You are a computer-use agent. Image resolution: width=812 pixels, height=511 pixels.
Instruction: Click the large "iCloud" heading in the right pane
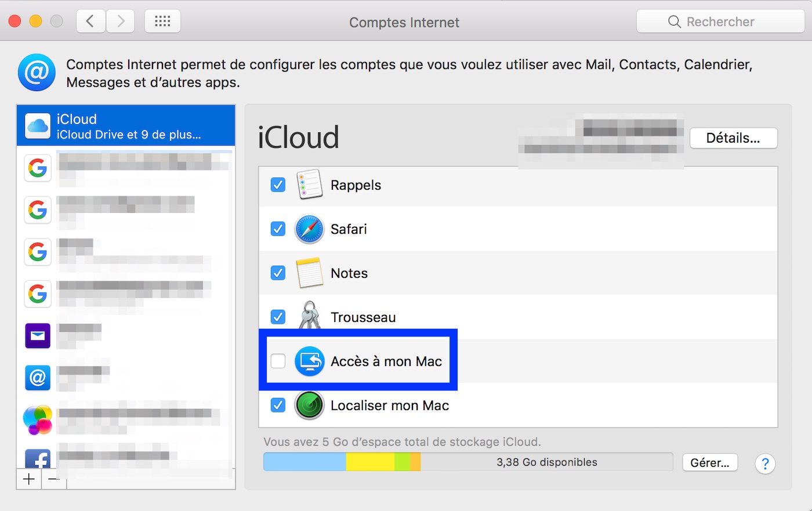coord(298,137)
